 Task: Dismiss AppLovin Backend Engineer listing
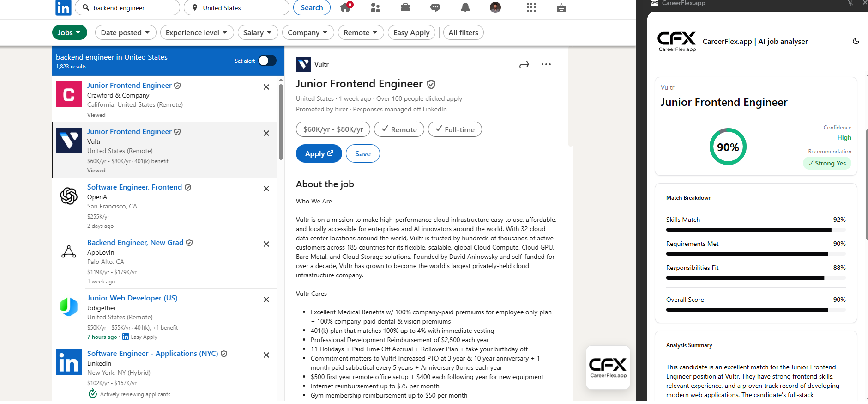point(266,244)
